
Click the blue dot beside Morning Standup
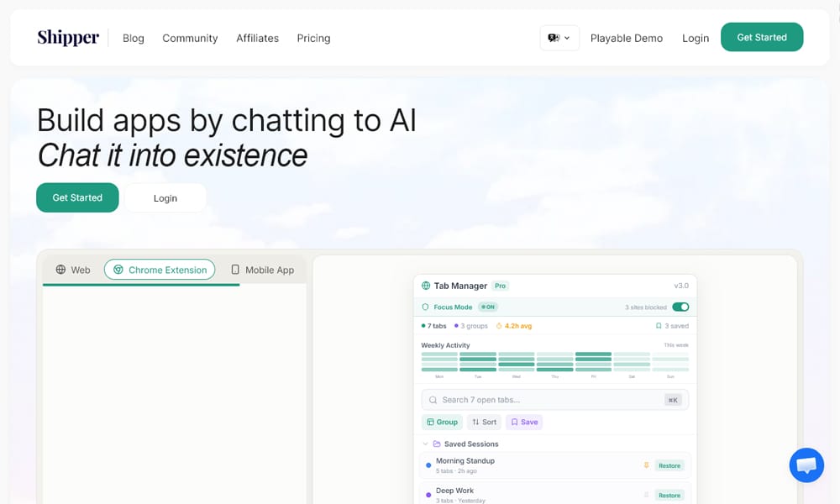click(x=428, y=465)
